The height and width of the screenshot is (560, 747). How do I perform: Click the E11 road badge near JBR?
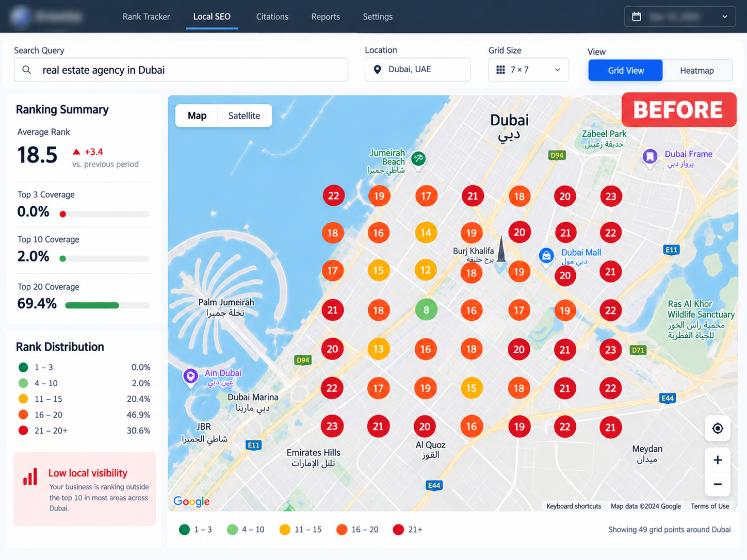click(253, 445)
